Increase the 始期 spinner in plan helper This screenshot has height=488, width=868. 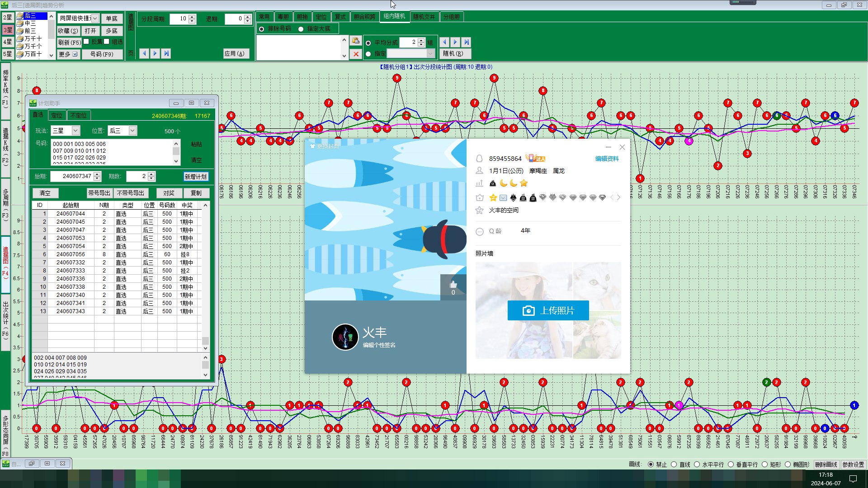point(97,174)
